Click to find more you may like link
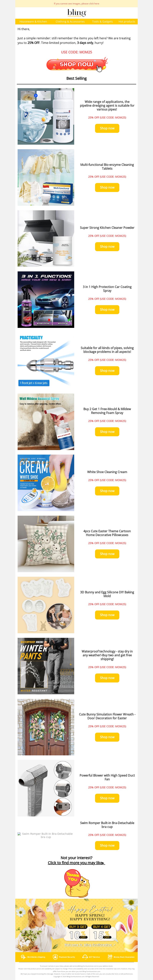 click(x=76, y=862)
